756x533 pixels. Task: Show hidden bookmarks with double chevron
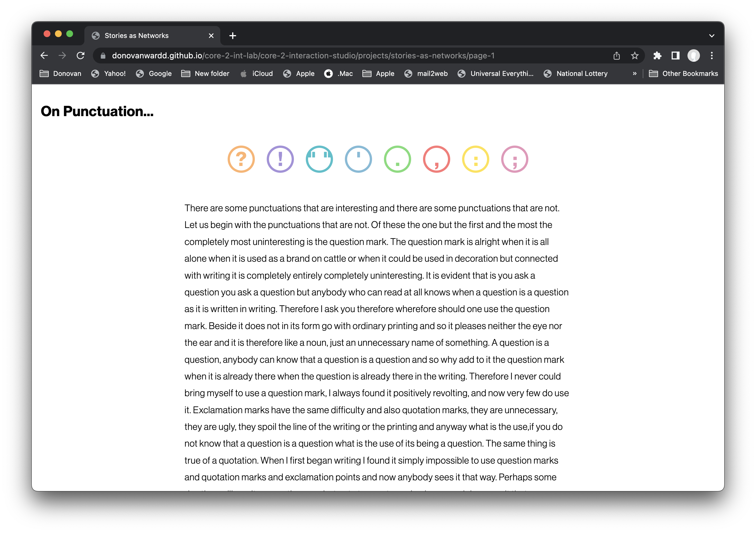635,73
